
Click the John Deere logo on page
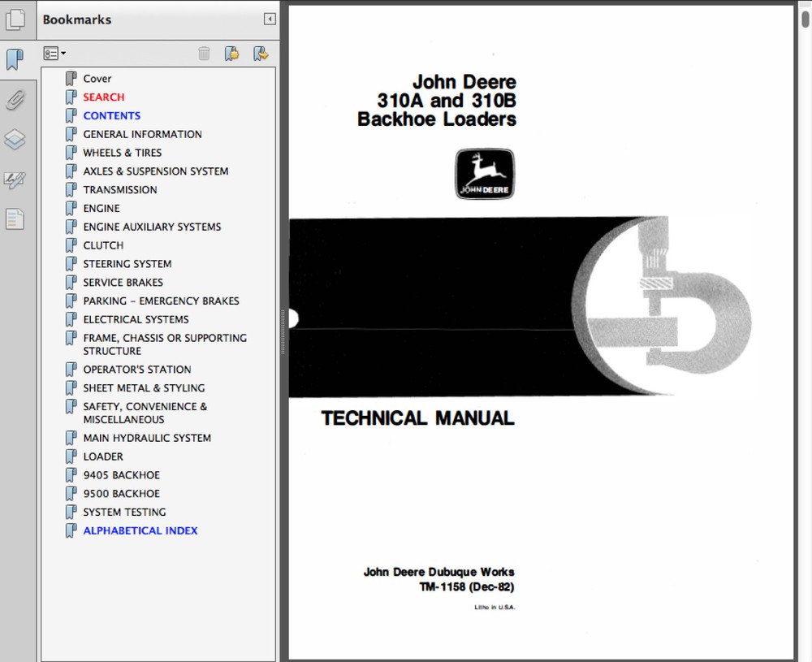click(x=485, y=174)
